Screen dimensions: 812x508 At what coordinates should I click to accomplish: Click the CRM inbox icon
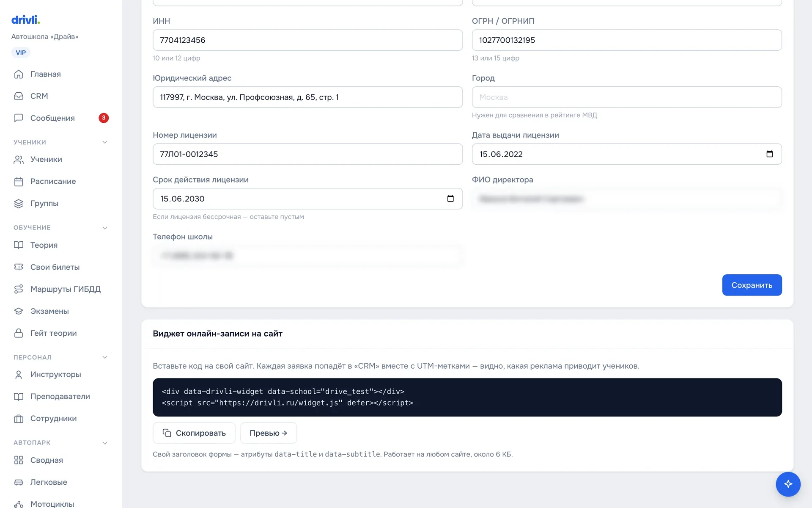click(x=19, y=96)
